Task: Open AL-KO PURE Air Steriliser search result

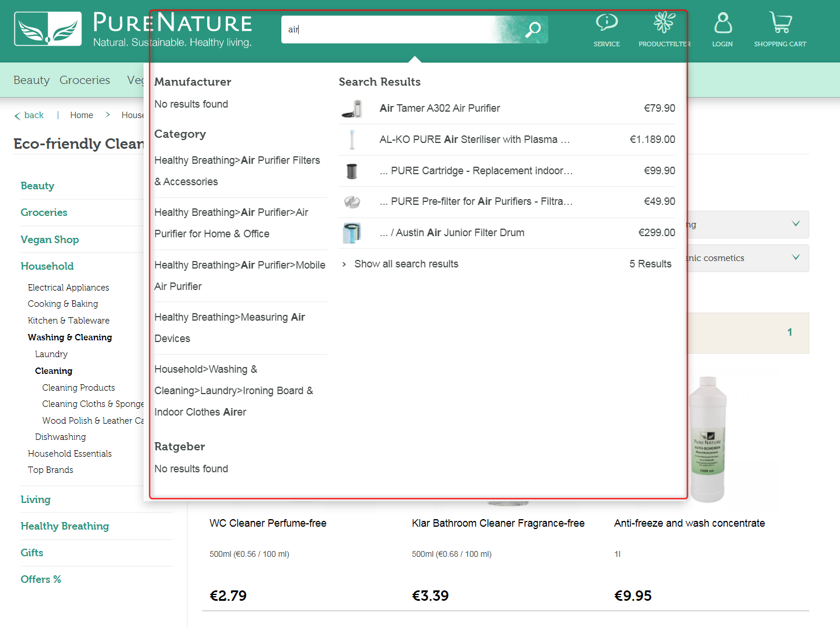Action: 474,139
